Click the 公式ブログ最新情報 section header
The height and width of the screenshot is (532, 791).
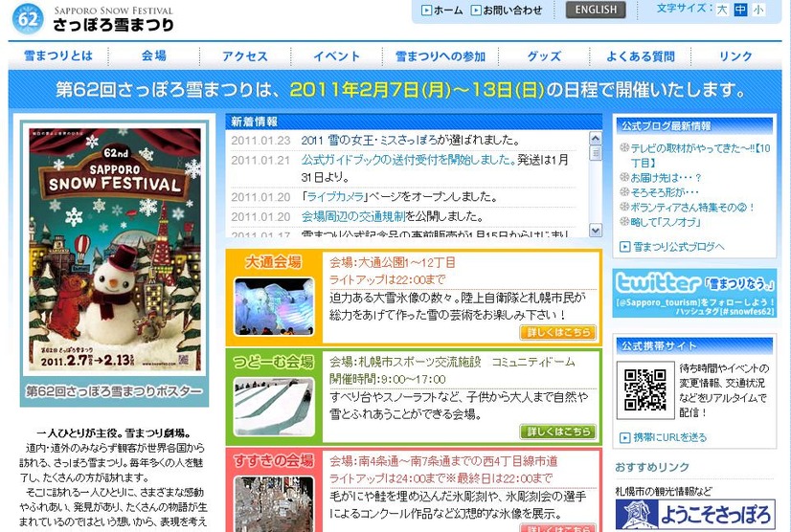click(x=694, y=125)
